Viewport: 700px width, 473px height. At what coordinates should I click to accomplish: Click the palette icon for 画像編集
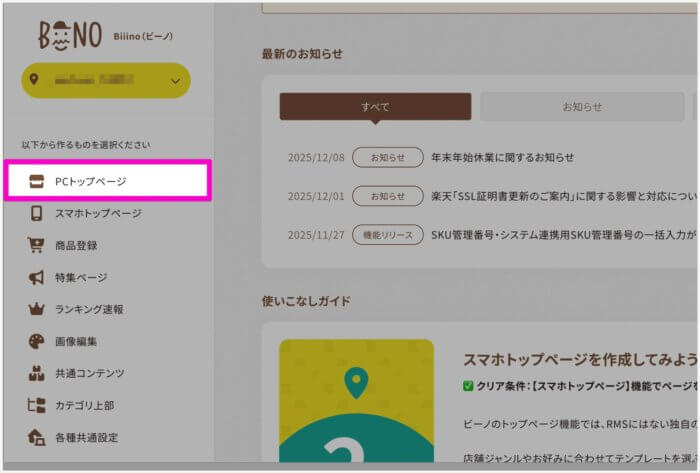tap(36, 341)
